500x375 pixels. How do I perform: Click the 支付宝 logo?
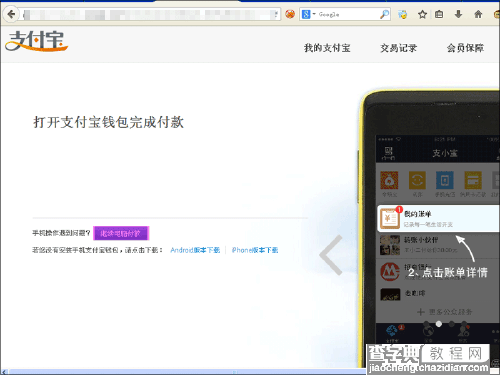click(36, 41)
